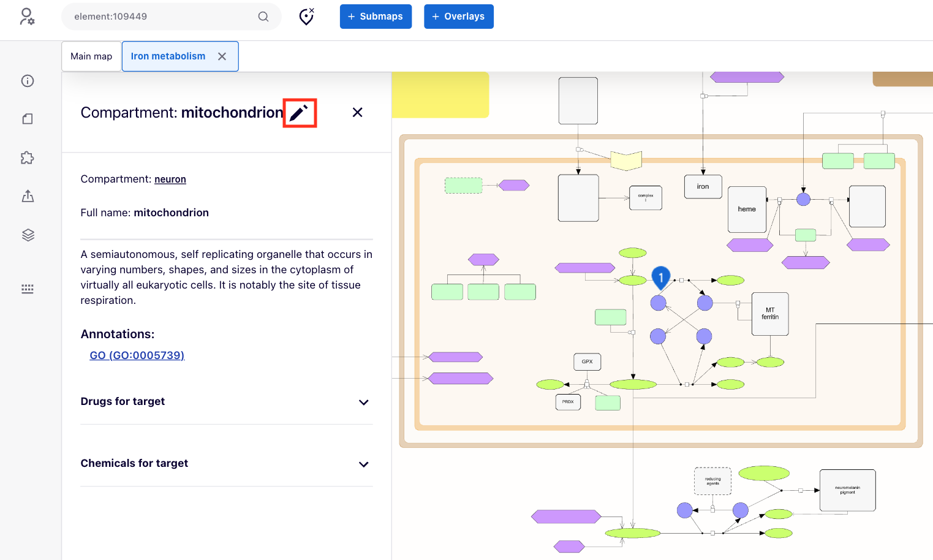The image size is (933, 560).
Task: Switch to the Main map tab
Action: 91,56
